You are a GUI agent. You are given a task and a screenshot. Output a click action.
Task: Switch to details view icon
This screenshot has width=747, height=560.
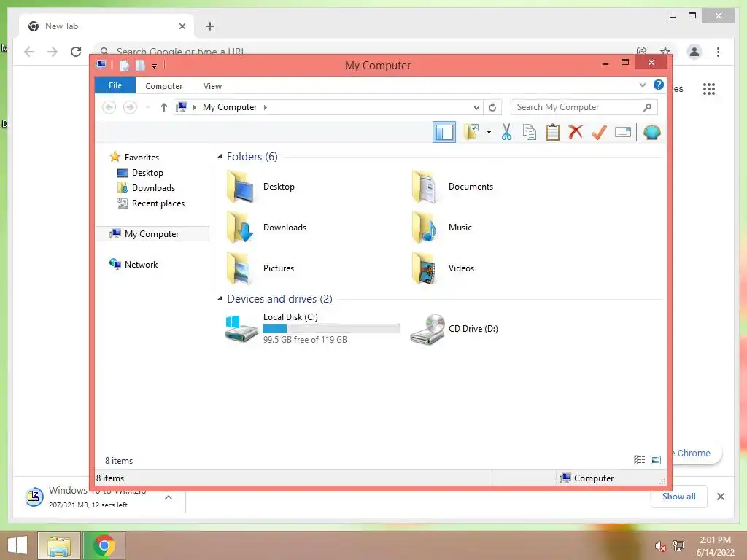tap(639, 459)
